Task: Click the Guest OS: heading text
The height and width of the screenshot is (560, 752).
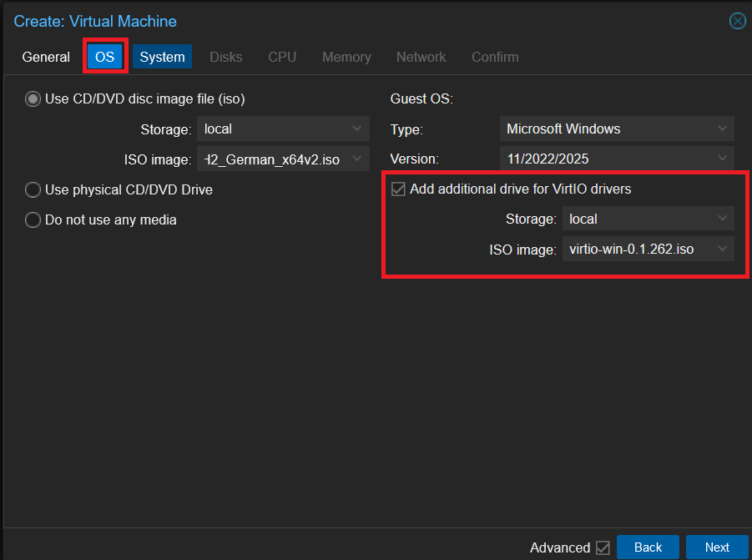Action: pyautogui.click(x=421, y=98)
